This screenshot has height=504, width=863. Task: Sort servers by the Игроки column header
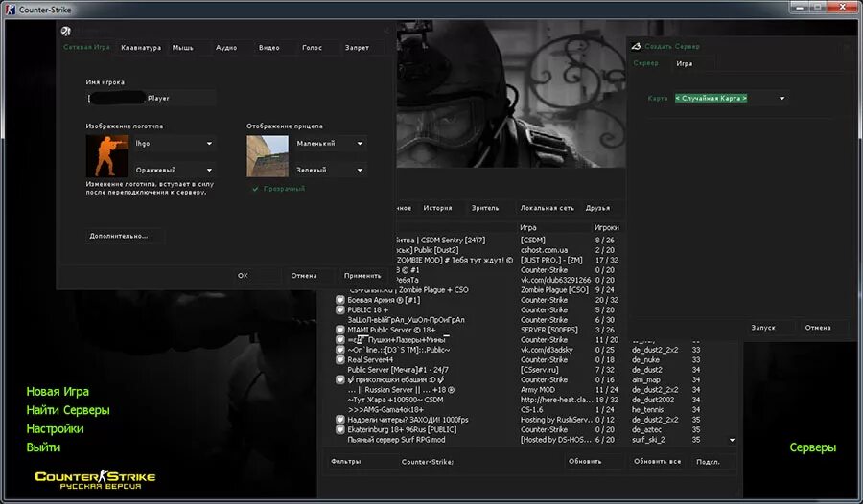(x=607, y=227)
